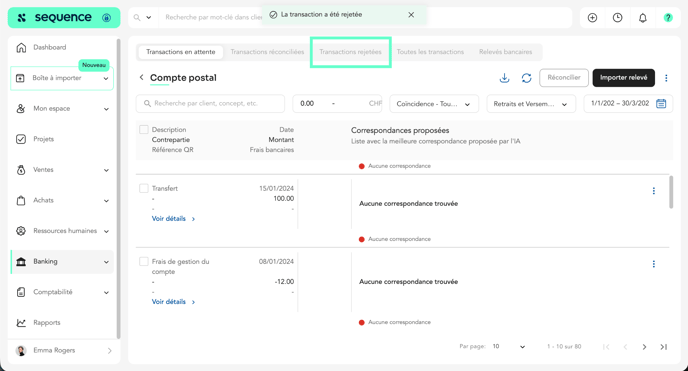Click the Comptabilité icon
The image size is (688, 371).
[21, 292]
